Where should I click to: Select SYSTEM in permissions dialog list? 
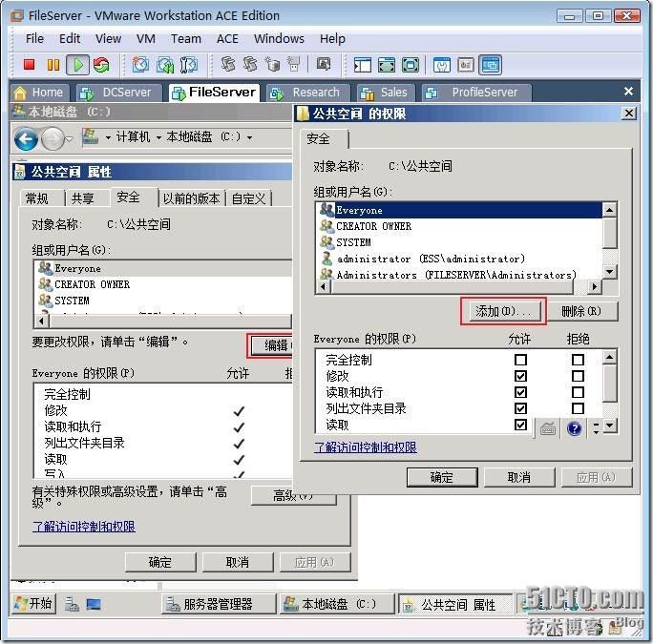pos(460,242)
